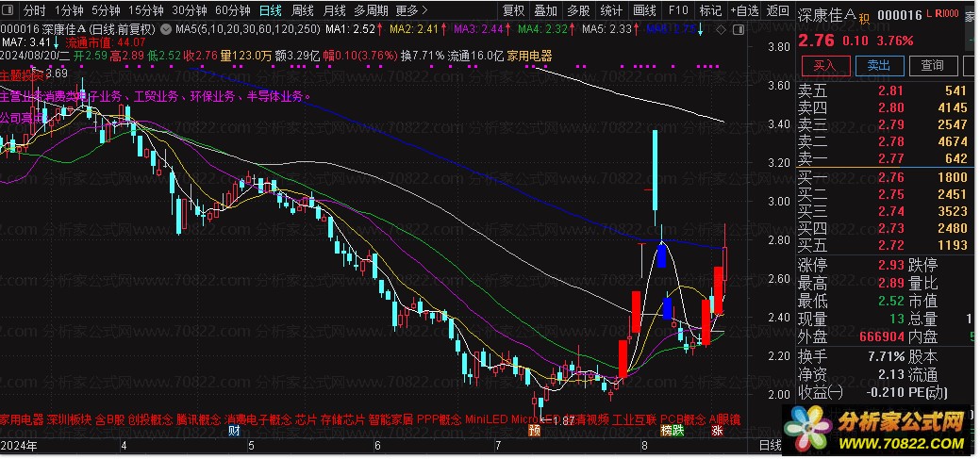This screenshot has height=459, width=980.
Task: Click the 芯片 concept tag
Action: (x=306, y=419)
